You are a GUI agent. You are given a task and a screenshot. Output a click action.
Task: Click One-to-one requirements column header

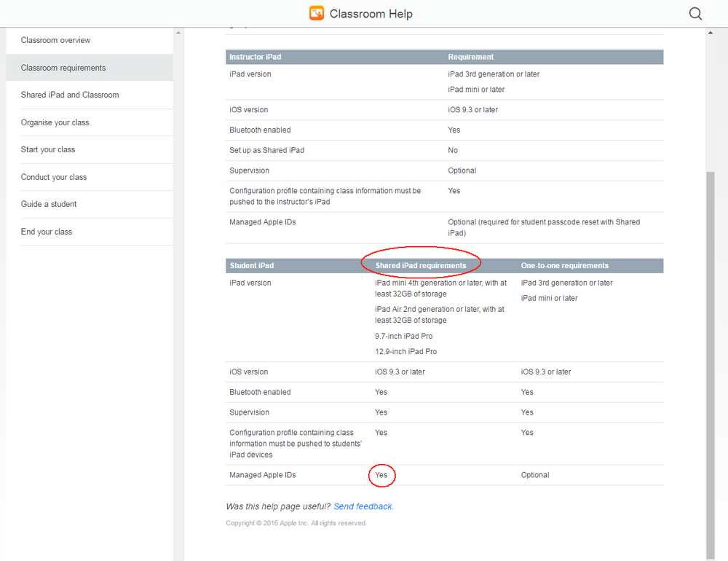click(x=565, y=266)
